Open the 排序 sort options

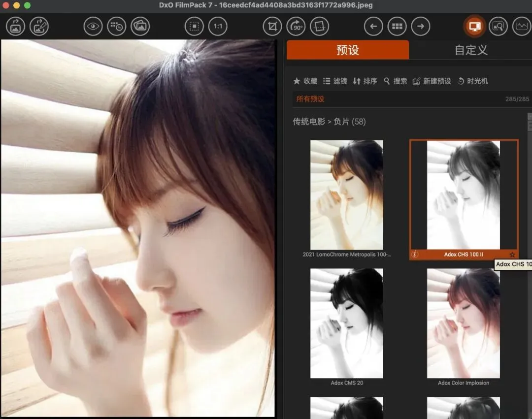click(365, 81)
